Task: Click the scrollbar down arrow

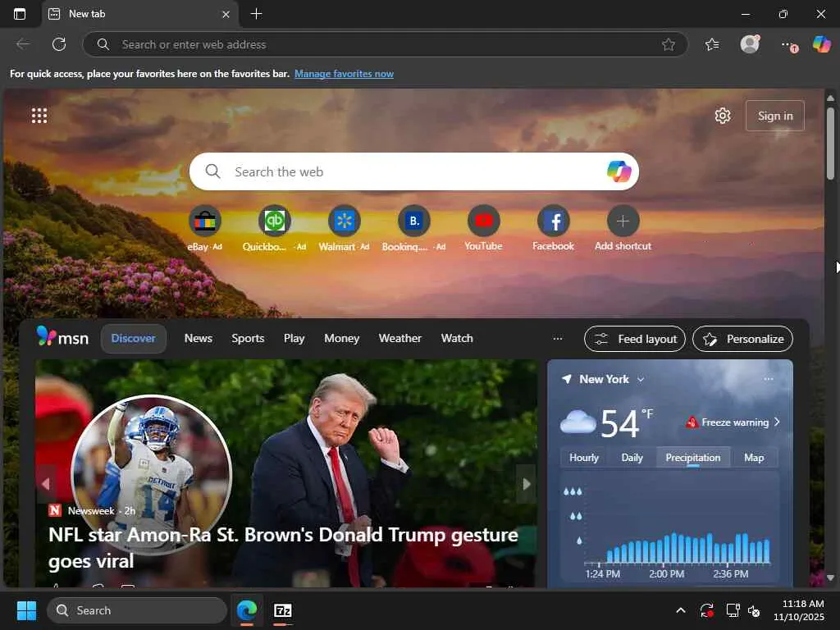Action: (x=830, y=577)
